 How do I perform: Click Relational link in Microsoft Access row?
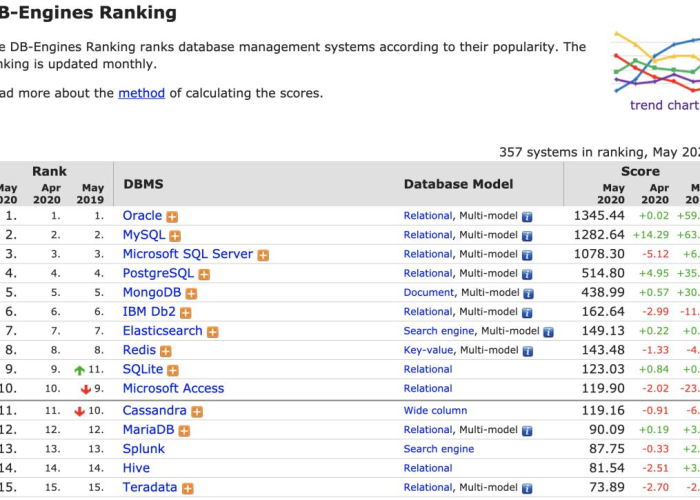428,389
